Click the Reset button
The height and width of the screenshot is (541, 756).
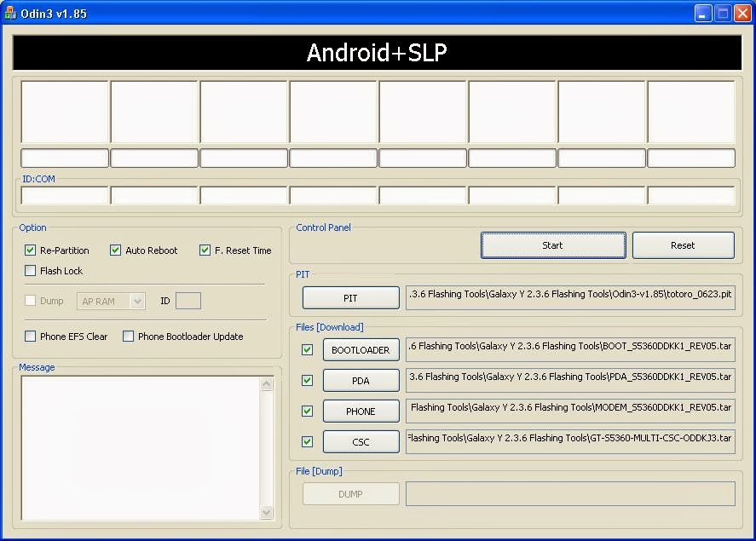coord(683,245)
